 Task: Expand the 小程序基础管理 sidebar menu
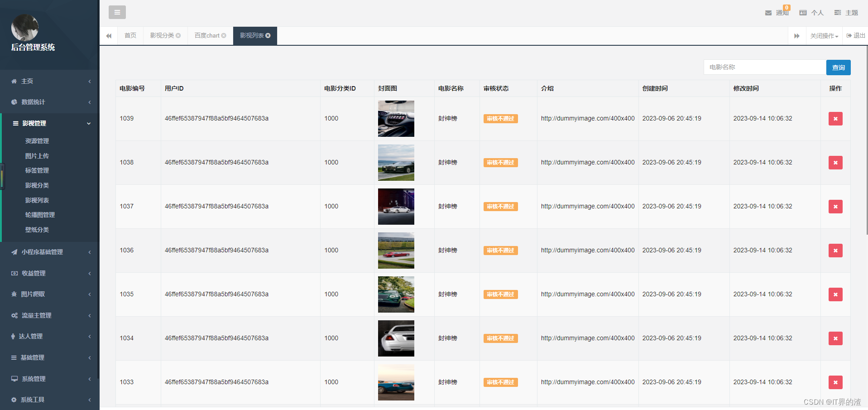[50, 252]
